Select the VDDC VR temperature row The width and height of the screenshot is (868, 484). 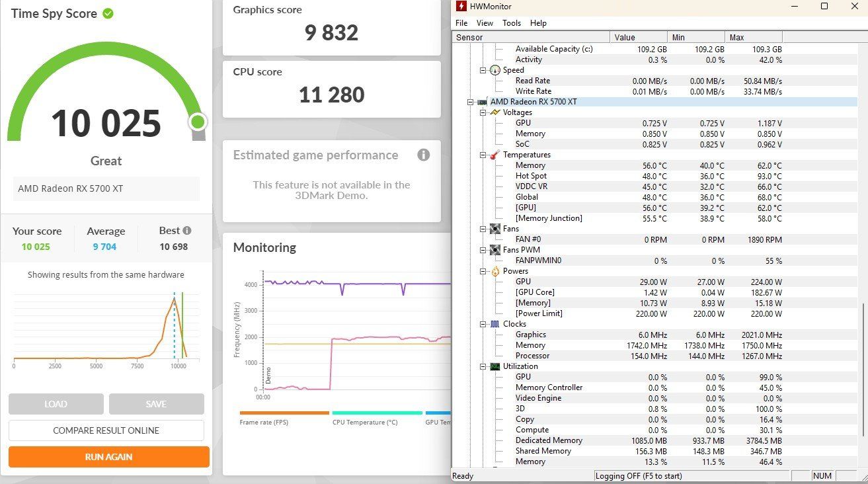pyautogui.click(x=654, y=186)
